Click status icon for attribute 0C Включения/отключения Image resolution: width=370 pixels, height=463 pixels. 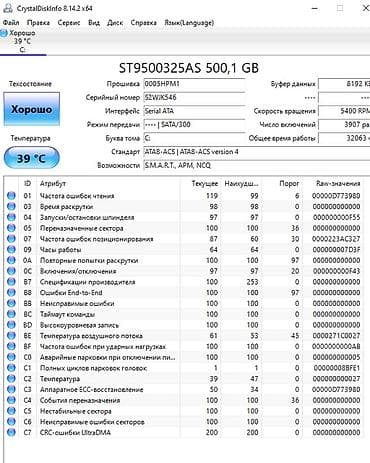point(11,271)
